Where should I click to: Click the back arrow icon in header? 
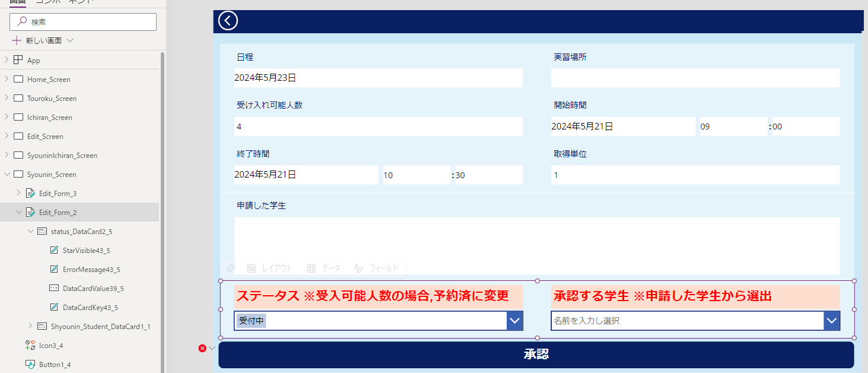tap(228, 20)
